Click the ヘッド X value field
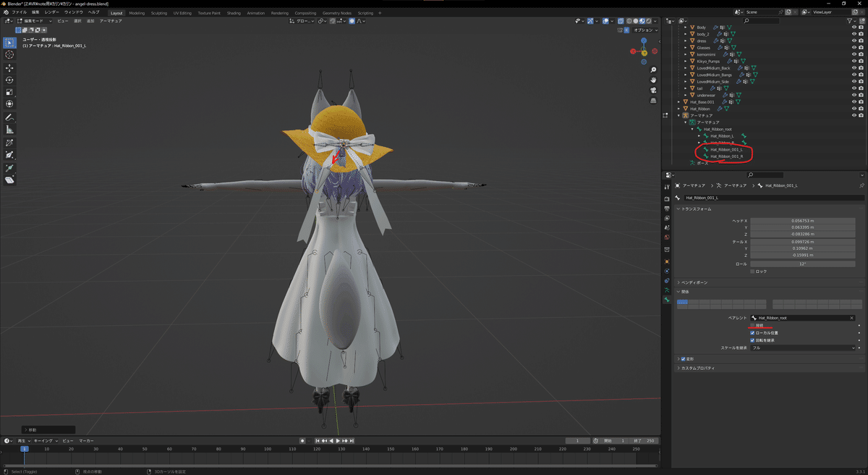Viewport: 868px width, 475px height. pyautogui.click(x=803, y=220)
